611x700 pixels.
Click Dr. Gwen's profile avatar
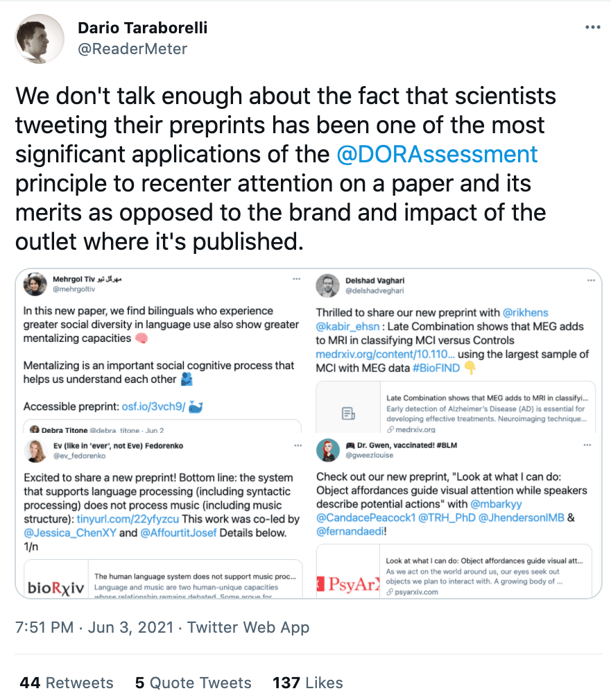pyautogui.click(x=327, y=451)
